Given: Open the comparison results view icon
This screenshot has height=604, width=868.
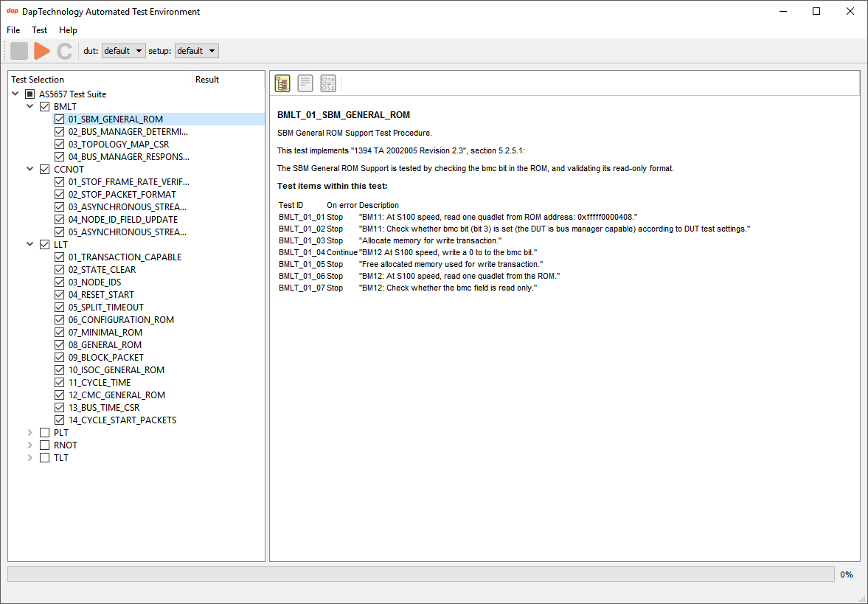Looking at the screenshot, I should point(328,83).
